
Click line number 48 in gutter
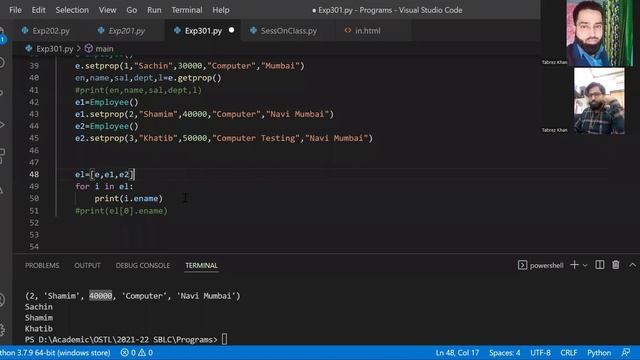(34, 174)
